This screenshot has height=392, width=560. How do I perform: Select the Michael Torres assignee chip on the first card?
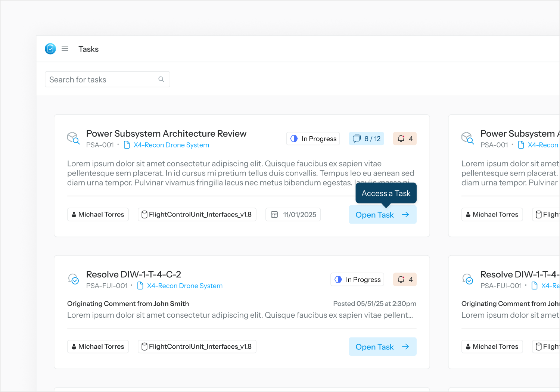coord(98,215)
